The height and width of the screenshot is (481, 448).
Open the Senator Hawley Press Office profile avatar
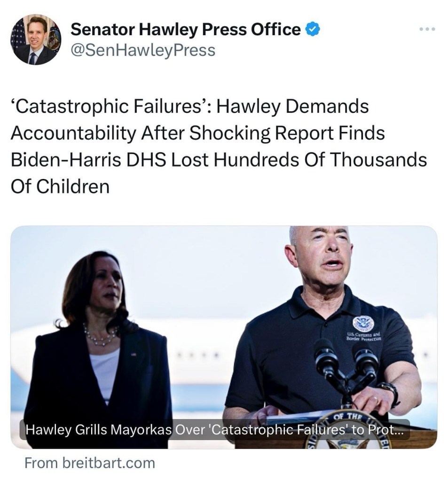[36, 39]
